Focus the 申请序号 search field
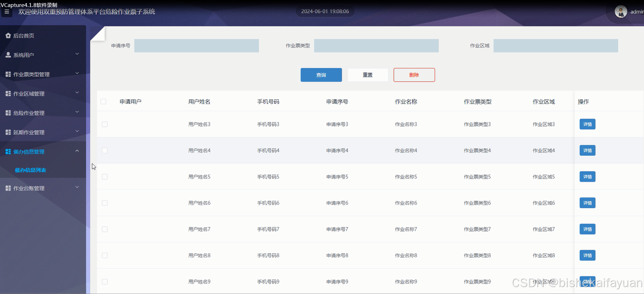 [196, 46]
